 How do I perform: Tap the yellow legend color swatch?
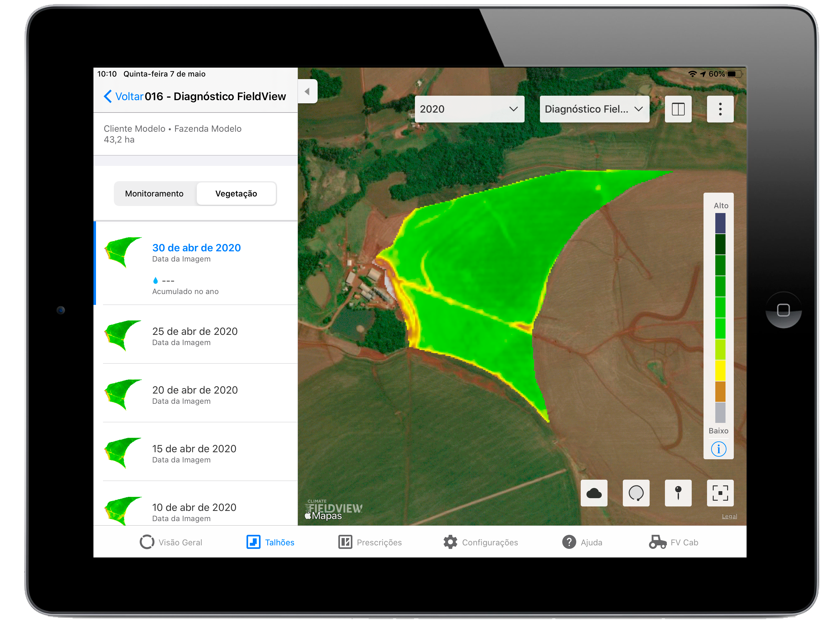point(720,371)
